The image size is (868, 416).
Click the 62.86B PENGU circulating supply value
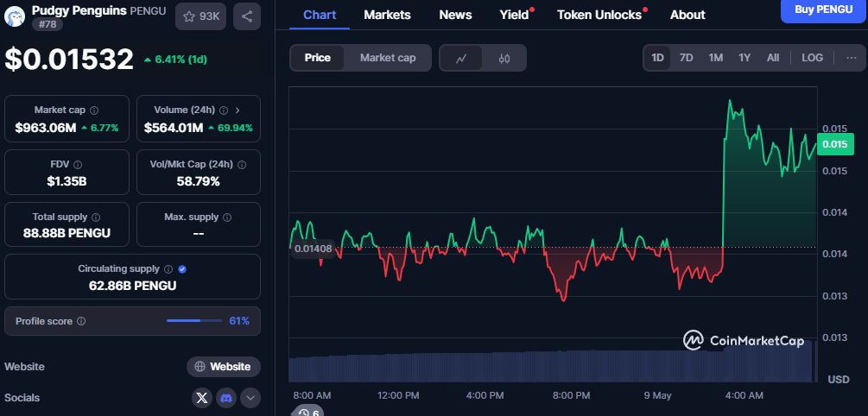(x=133, y=286)
